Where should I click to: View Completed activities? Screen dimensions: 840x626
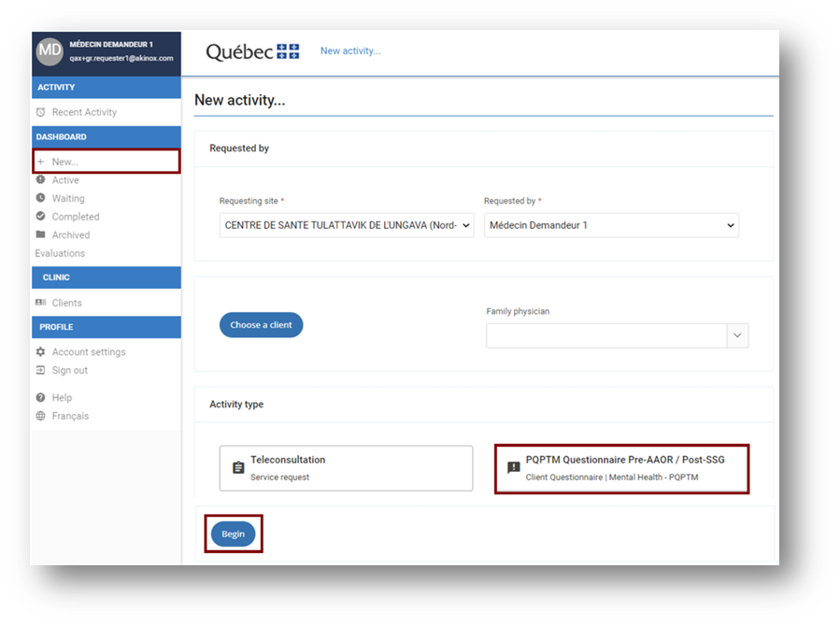click(x=76, y=217)
